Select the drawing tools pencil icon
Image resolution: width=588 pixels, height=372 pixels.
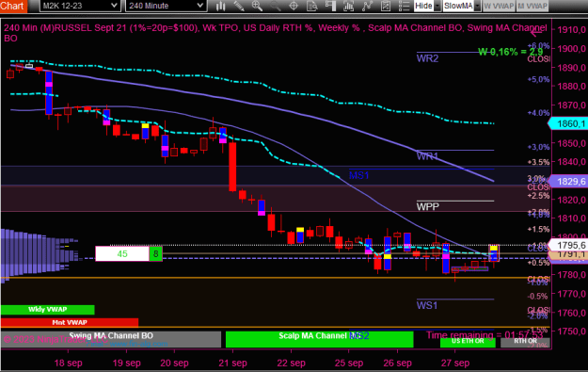click(239, 6)
